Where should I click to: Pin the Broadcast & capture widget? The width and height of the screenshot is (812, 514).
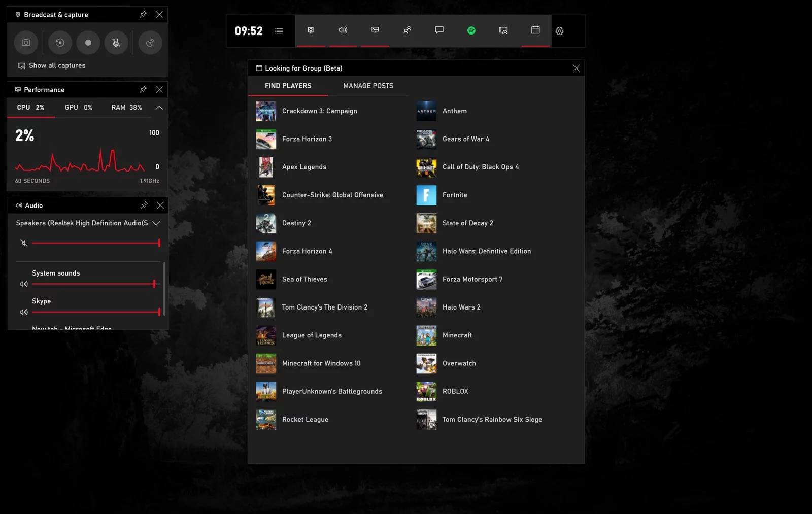tap(143, 14)
